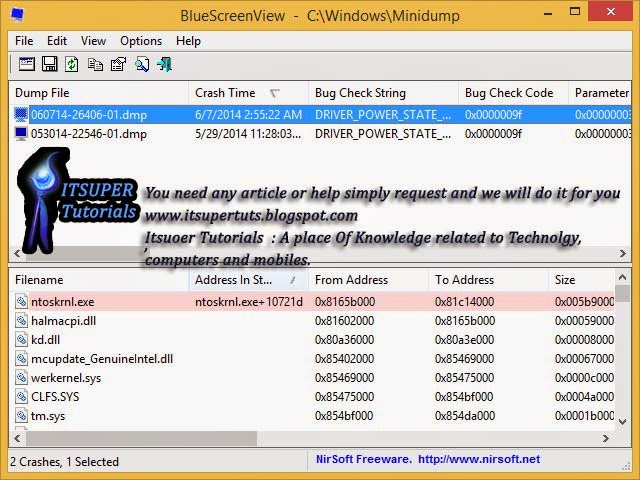
Task: Open the Edit menu
Action: pyautogui.click(x=57, y=41)
